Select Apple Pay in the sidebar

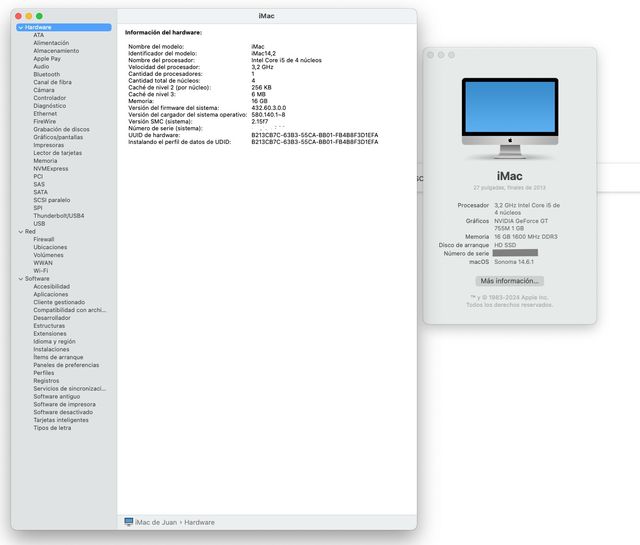[x=47, y=59]
